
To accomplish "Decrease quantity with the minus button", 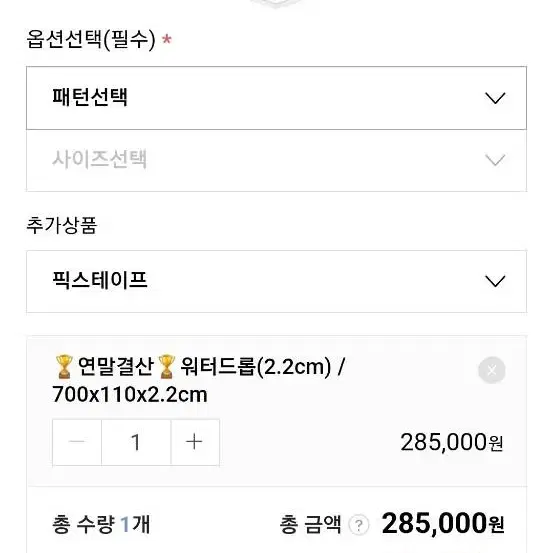I will click(x=77, y=442).
